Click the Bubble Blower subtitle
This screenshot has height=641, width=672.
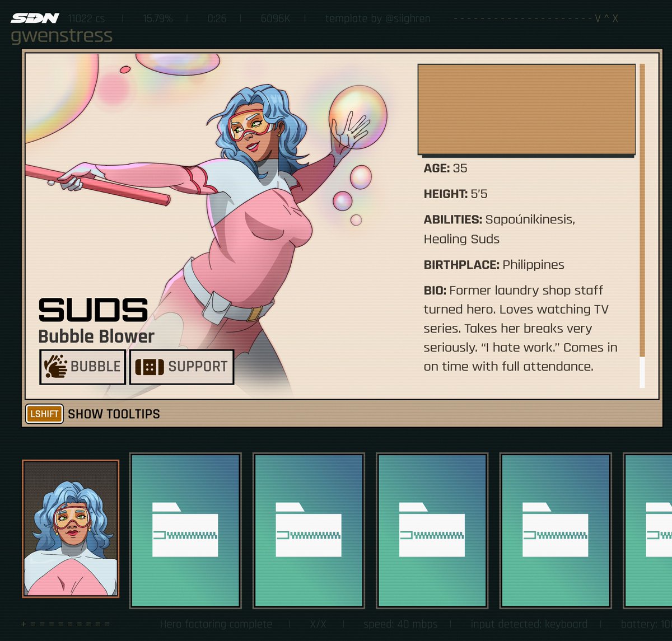[x=96, y=336]
